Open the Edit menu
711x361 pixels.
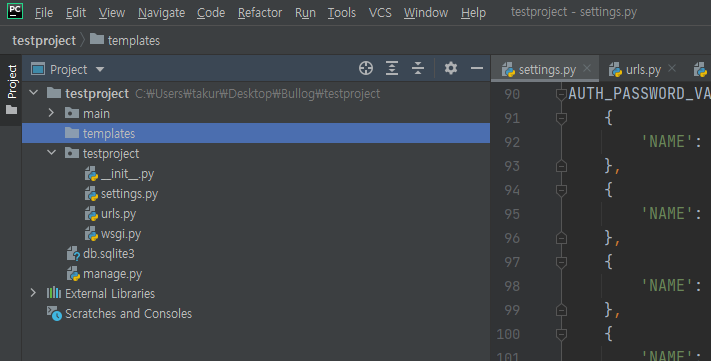pos(76,13)
